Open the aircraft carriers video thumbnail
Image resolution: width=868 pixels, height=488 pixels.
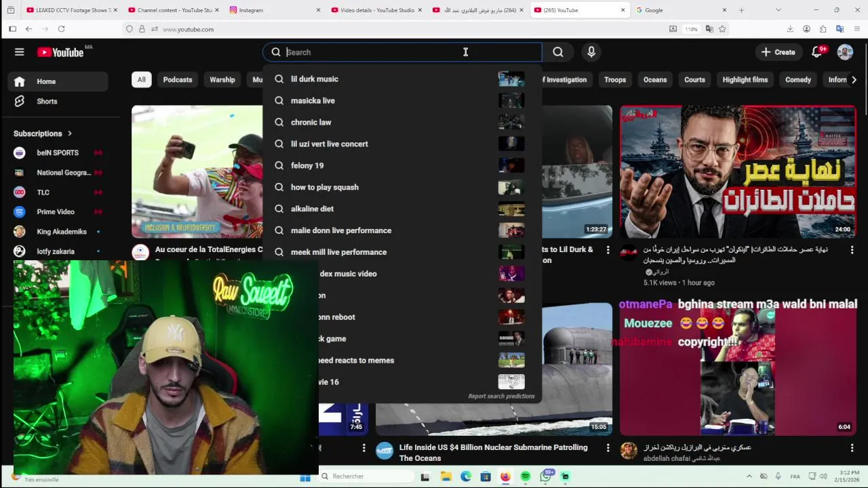tap(738, 171)
